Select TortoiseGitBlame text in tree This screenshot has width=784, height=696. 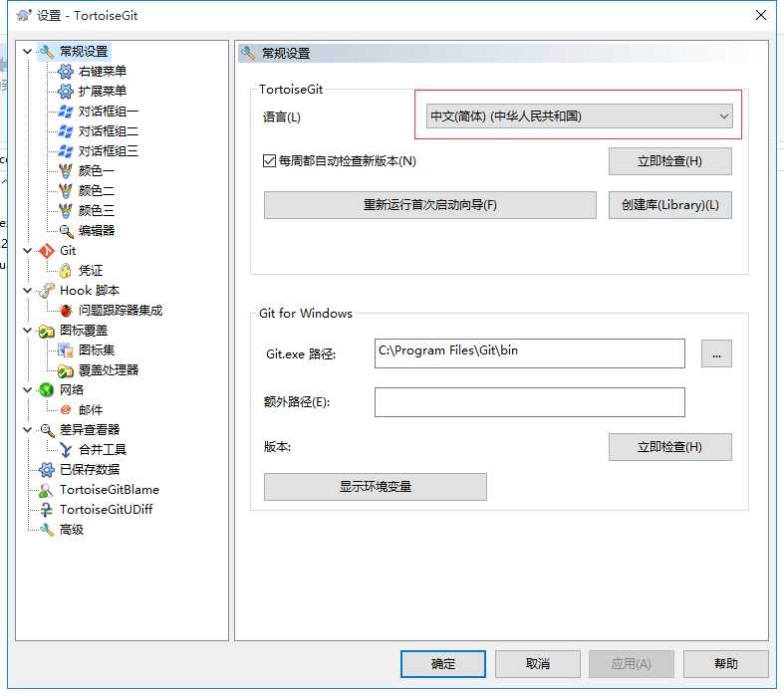pos(110,490)
